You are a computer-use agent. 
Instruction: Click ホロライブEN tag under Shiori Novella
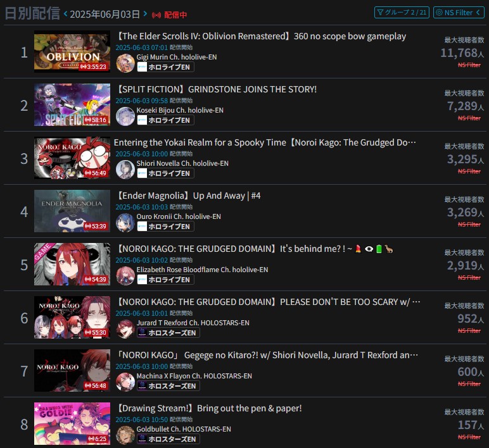(165, 173)
